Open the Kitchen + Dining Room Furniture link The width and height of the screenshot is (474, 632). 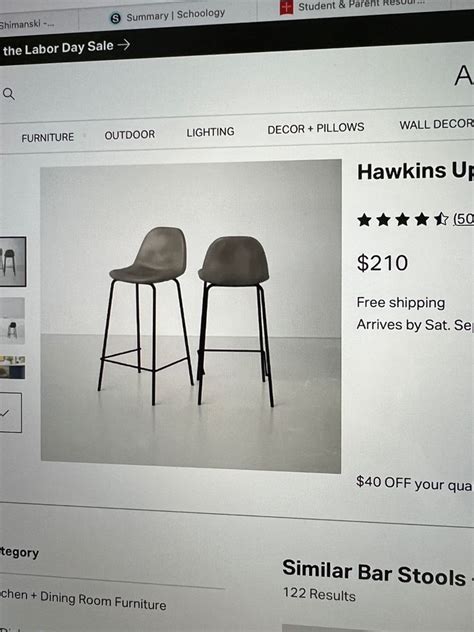(83, 600)
